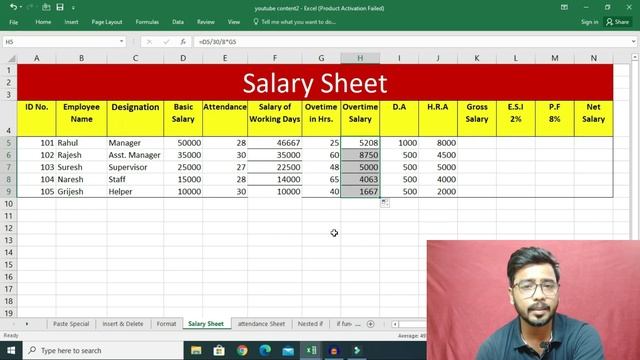Click the Share button
Screen dimensions: 640x360
pyautogui.click(x=618, y=22)
